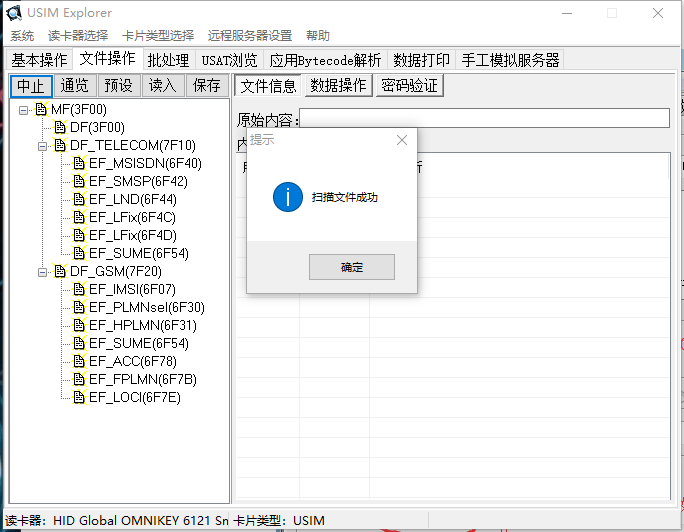
Task: Select EF_SMSP(6F42) in the file tree
Action: coord(138,181)
